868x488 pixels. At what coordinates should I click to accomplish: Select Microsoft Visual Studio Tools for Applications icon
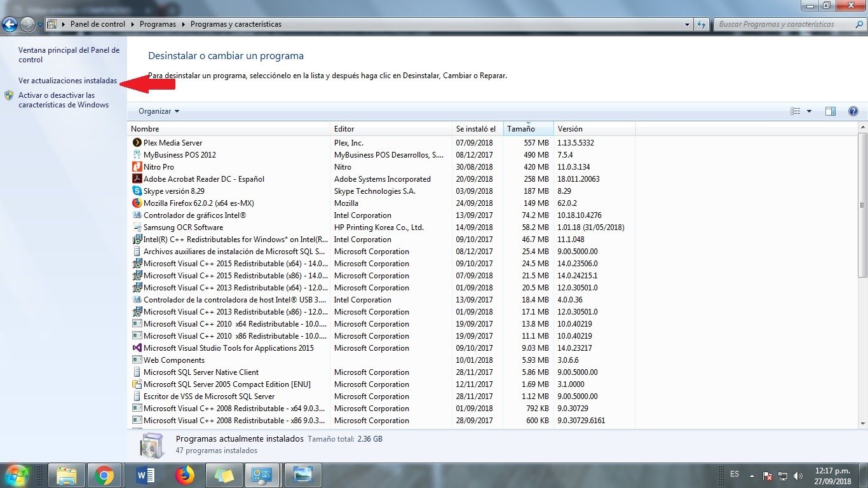[x=137, y=348]
